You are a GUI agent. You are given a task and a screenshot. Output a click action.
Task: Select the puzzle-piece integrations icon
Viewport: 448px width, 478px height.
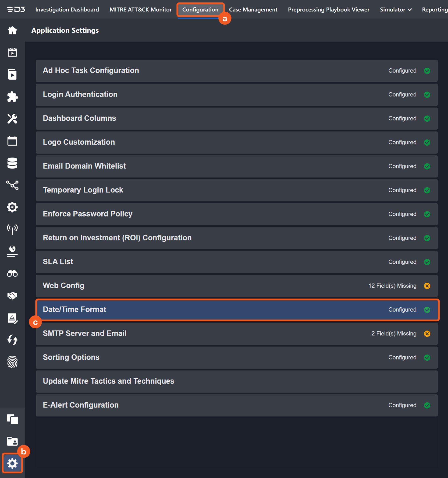(x=12, y=97)
